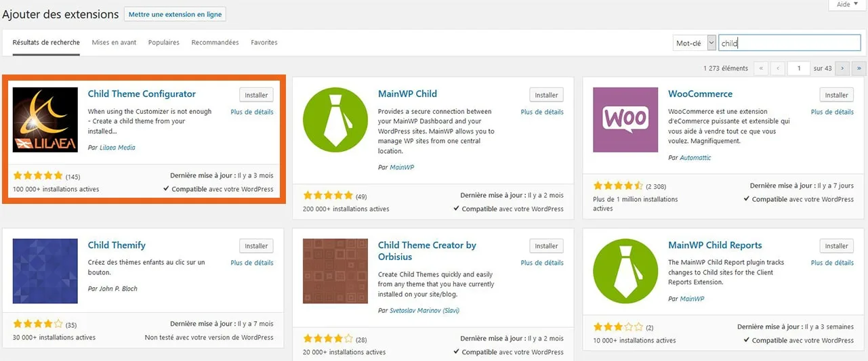The height and width of the screenshot is (361, 868).
Task: Install the MainWP Child Reports plugin
Action: (836, 246)
